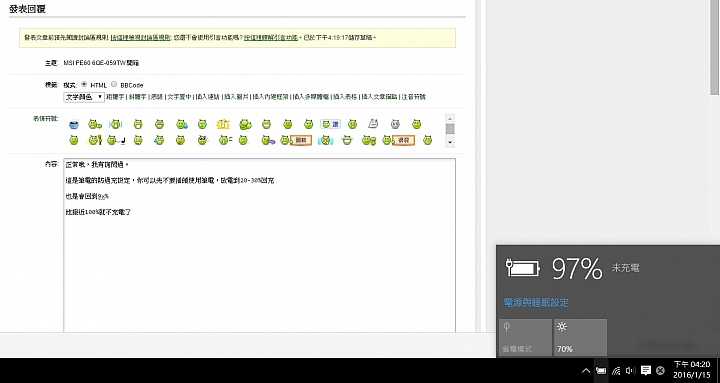This screenshot has width=720, height=383.
Task: Open the 文字顏色 text color dropdown
Action: [x=84, y=97]
